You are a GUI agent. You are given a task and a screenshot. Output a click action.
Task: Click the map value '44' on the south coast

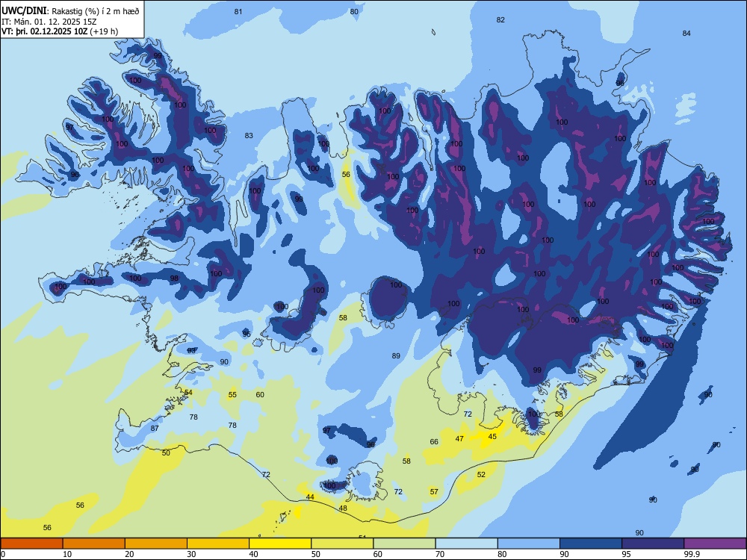(x=310, y=497)
